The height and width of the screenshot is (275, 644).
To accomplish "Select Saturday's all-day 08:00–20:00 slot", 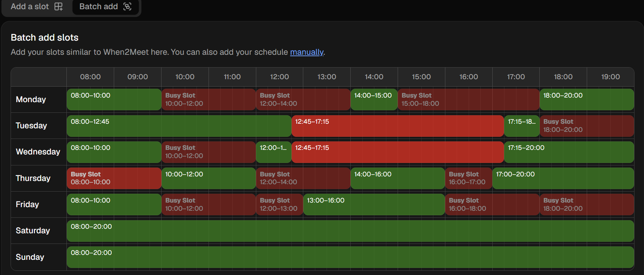I will (x=350, y=231).
